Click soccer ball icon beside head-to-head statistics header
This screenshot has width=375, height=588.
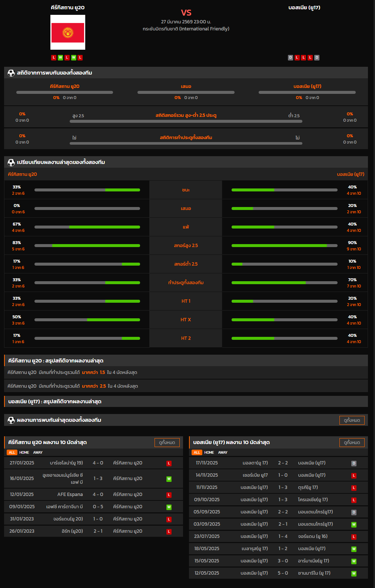pyautogui.click(x=11, y=73)
